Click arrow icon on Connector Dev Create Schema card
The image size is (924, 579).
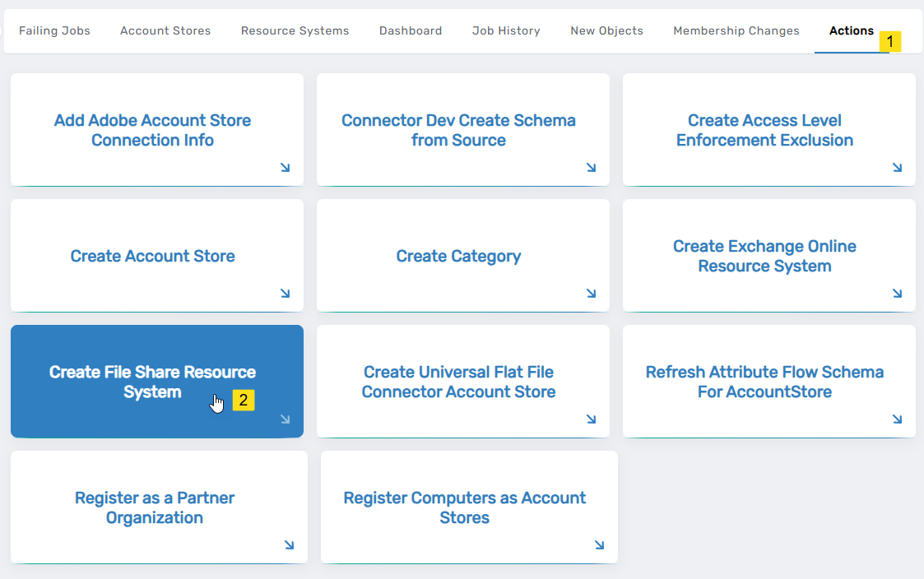591,168
